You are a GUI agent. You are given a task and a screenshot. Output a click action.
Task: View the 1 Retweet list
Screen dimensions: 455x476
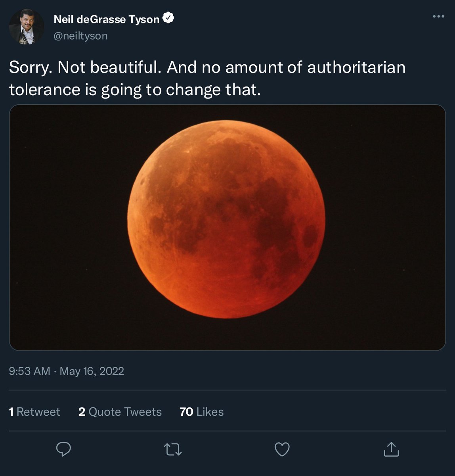(34, 412)
